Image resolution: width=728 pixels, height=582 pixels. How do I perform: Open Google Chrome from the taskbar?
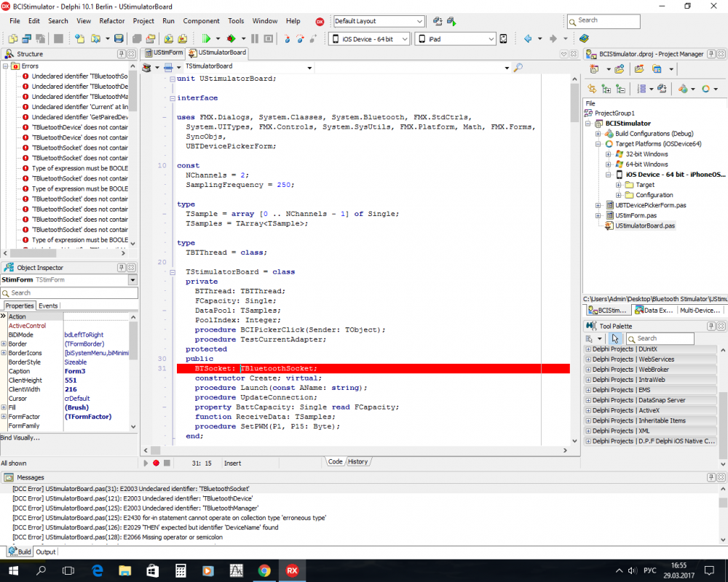[x=264, y=570]
